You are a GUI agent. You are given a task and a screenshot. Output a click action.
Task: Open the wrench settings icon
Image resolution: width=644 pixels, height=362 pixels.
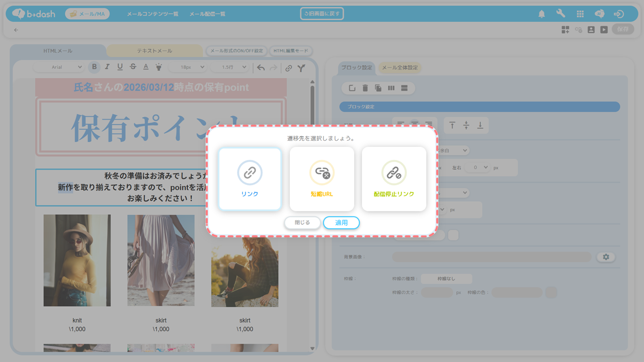click(x=560, y=14)
